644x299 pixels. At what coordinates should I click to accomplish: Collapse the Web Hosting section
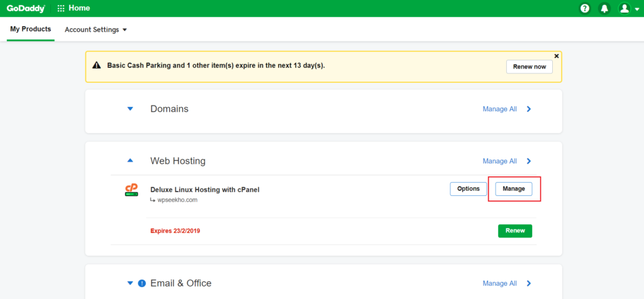(130, 161)
